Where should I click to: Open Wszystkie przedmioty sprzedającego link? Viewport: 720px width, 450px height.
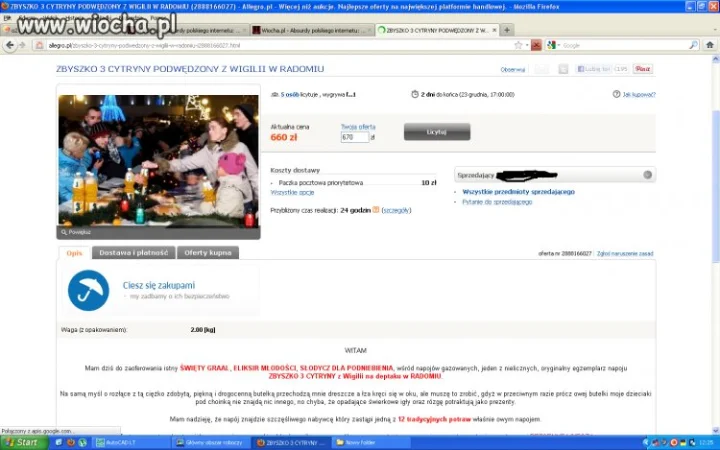518,192
